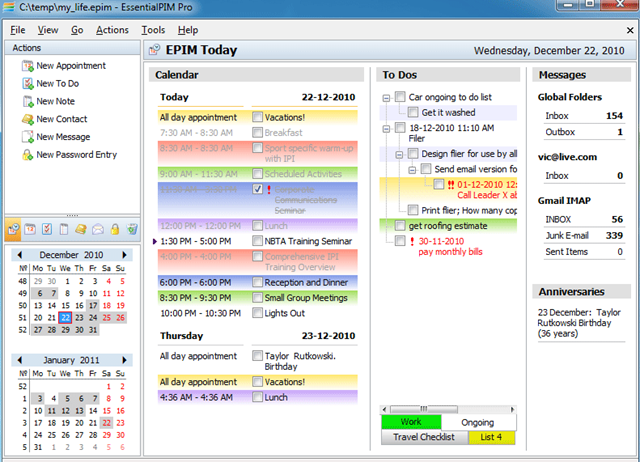This screenshot has height=462, width=640.
Task: Close the EPIM Today pane with X
Action: click(x=630, y=31)
